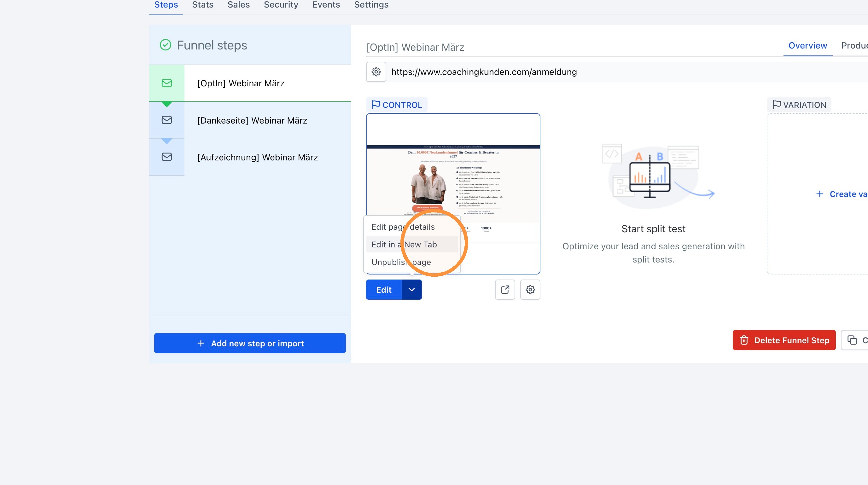
Task: Click Add new step or import
Action: pyautogui.click(x=250, y=343)
